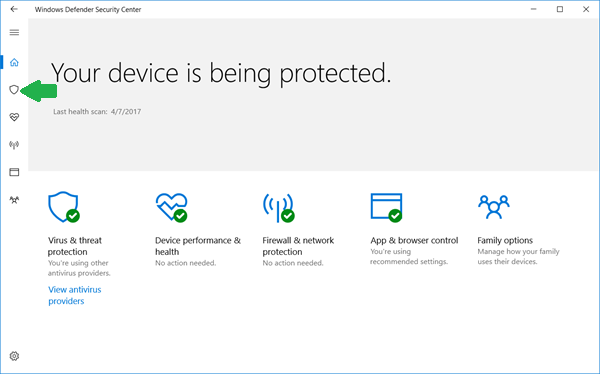Open Device performance & health heart sidebar icon

click(14, 117)
